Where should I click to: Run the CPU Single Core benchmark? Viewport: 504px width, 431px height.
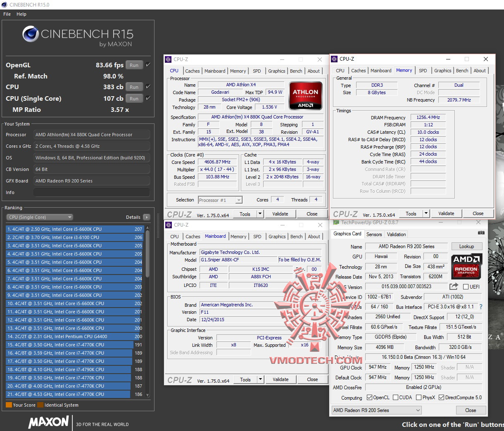coord(134,98)
